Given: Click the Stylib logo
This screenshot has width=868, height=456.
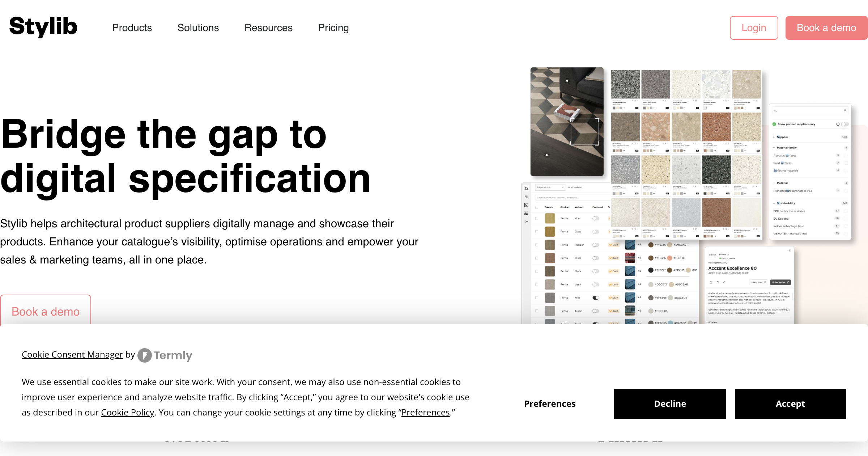Looking at the screenshot, I should [43, 27].
